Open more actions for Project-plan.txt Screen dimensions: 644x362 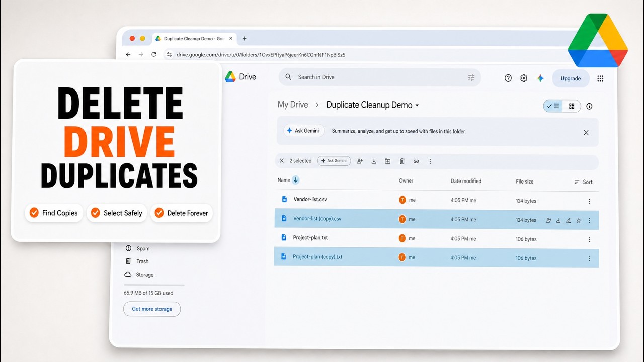tap(590, 240)
